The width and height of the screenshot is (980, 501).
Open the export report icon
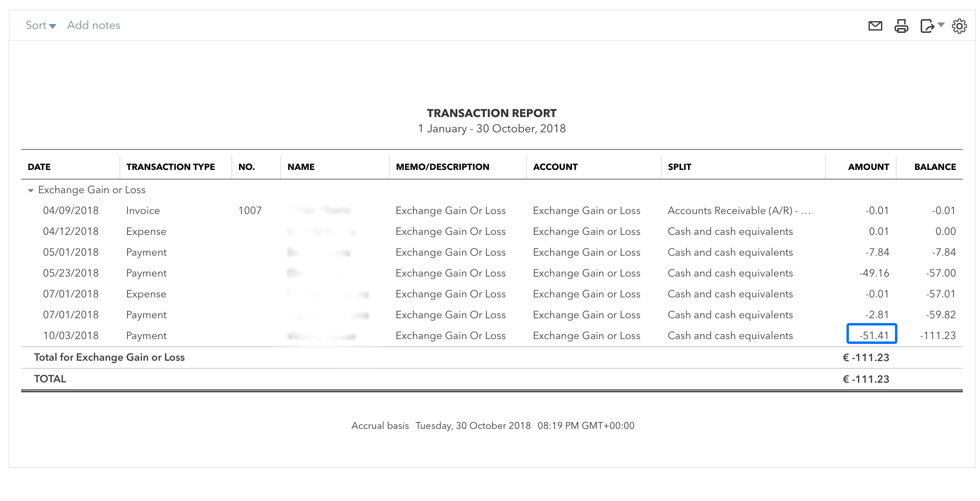(x=927, y=26)
